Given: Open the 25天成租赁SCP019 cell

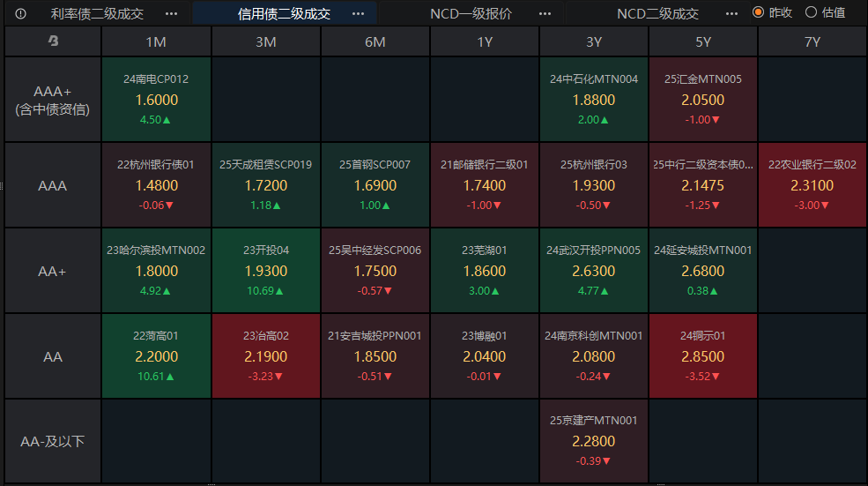Looking at the screenshot, I should pyautogui.click(x=266, y=185).
